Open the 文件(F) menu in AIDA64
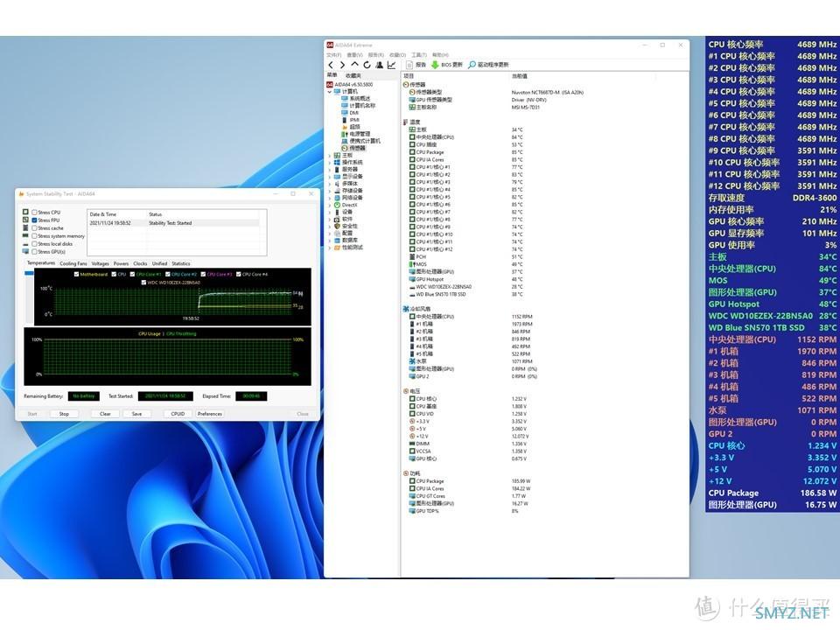 pos(333,55)
